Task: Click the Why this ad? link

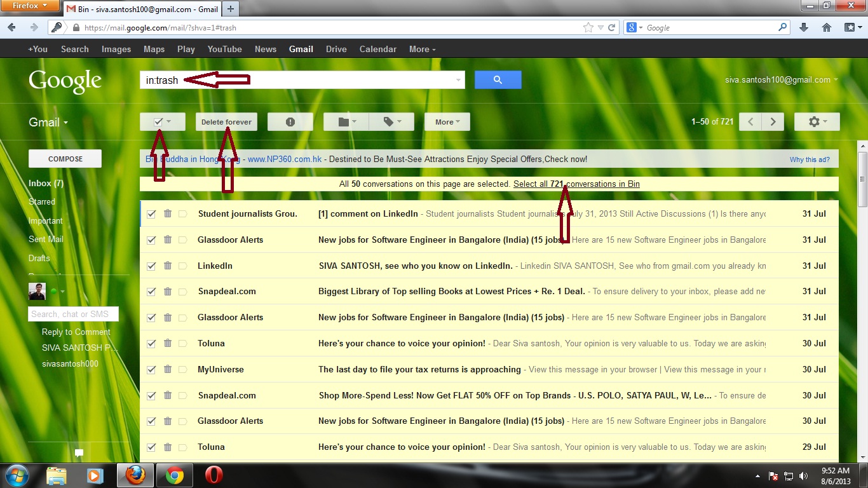Action: [x=810, y=159]
